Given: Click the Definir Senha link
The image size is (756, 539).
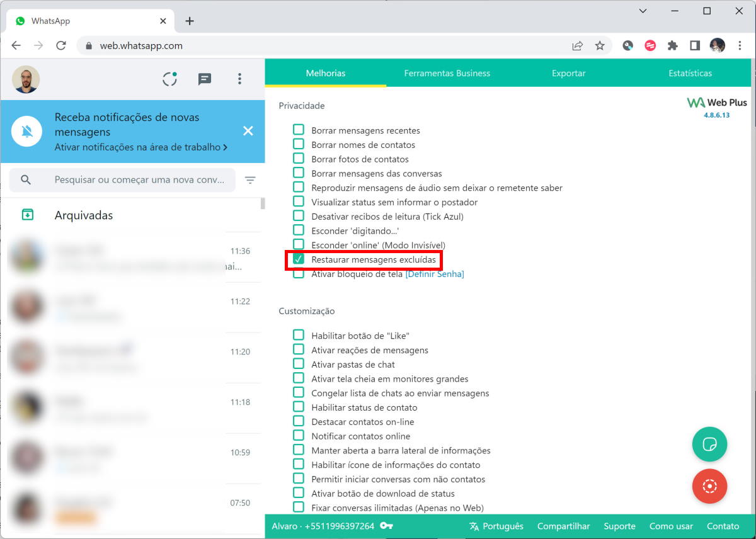Looking at the screenshot, I should click(x=435, y=274).
